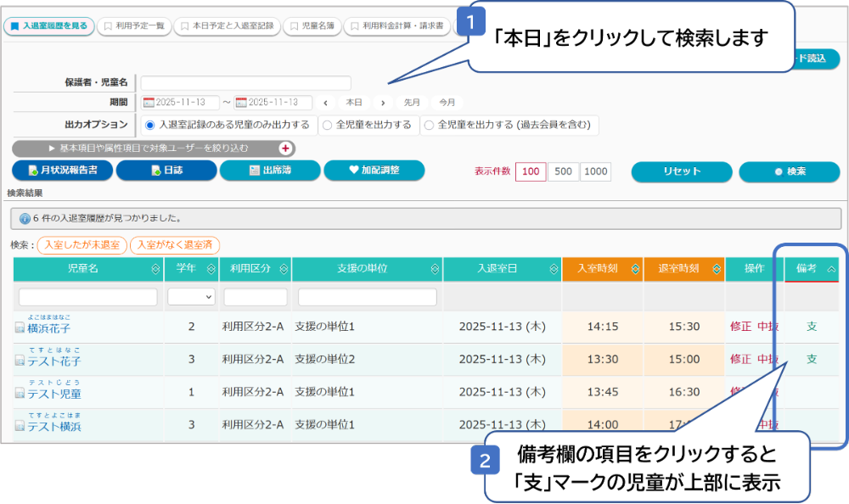Switch to the 児童名簿 tab
This screenshot has height=504, width=849.
312,26
